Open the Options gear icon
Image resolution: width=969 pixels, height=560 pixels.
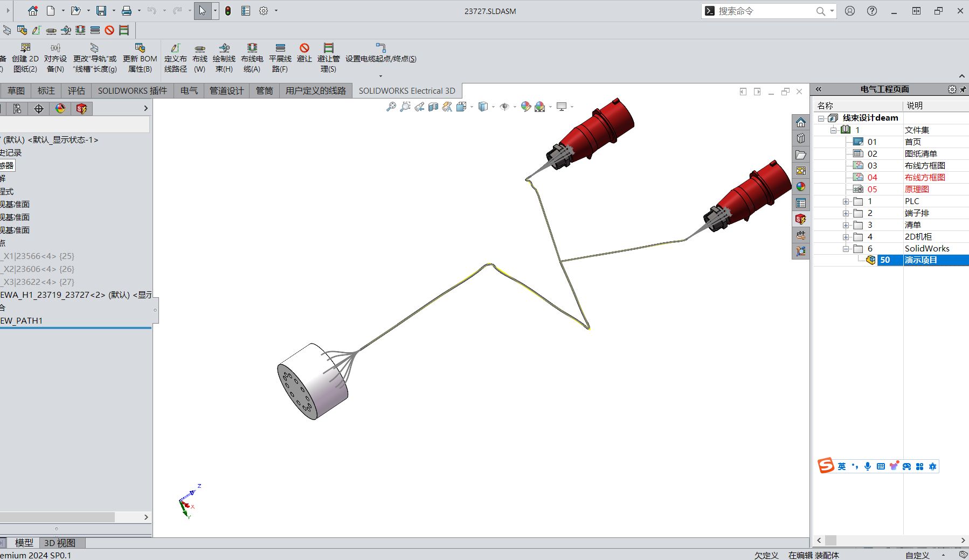[264, 11]
